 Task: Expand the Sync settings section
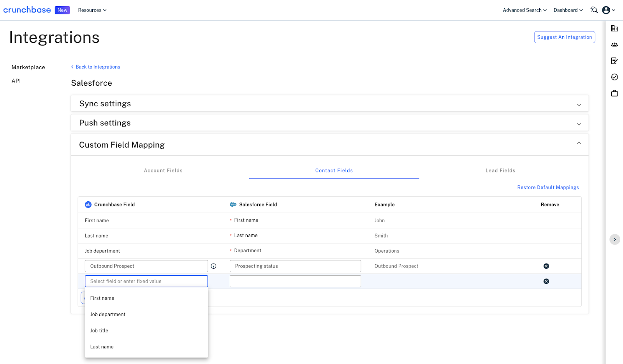[x=329, y=104]
